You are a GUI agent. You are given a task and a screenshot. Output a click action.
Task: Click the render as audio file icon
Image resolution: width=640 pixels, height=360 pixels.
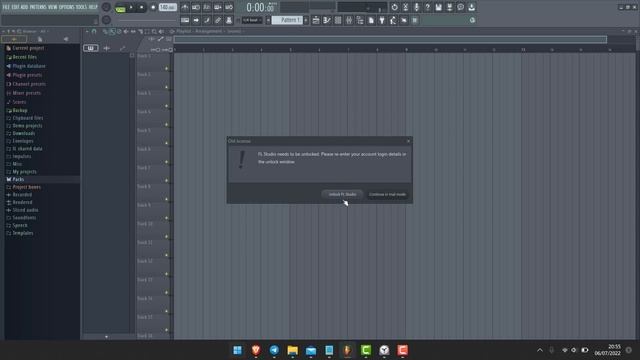[x=449, y=7]
